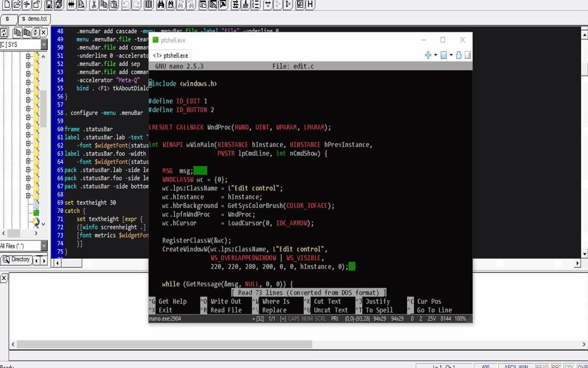
Task: Toggle SCRL indicator in console status bar
Action: pyautogui.click(x=320, y=318)
